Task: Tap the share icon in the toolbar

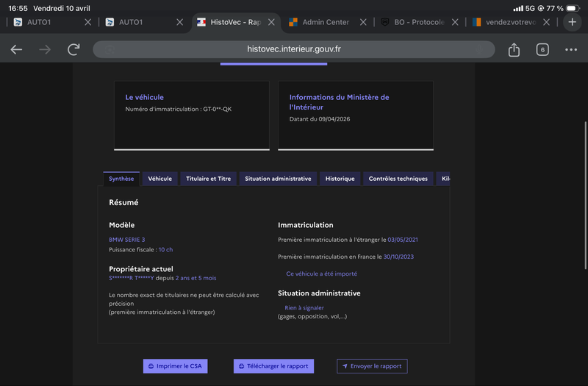Action: (x=514, y=49)
